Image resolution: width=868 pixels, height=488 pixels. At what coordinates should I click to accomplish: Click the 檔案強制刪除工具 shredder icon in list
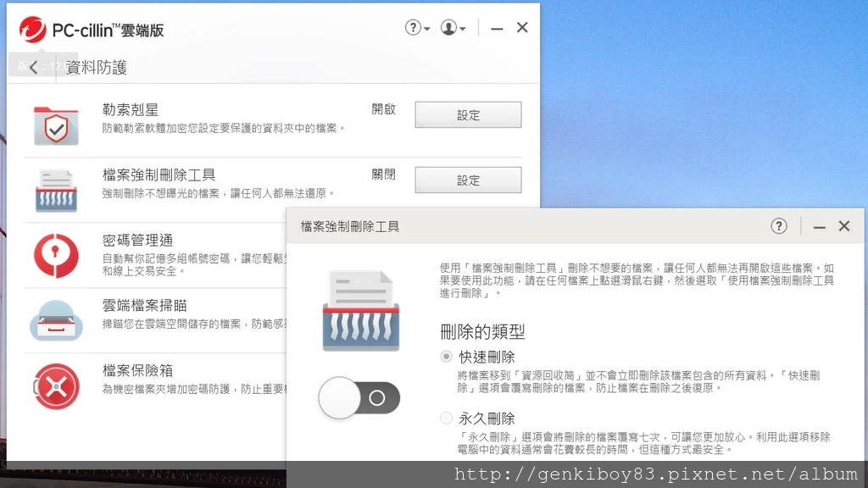point(56,191)
